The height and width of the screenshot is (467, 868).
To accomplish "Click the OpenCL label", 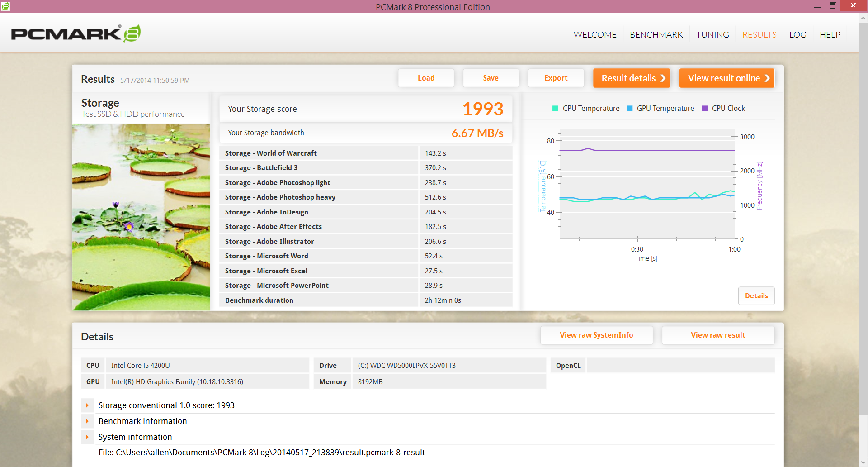I will [568, 365].
